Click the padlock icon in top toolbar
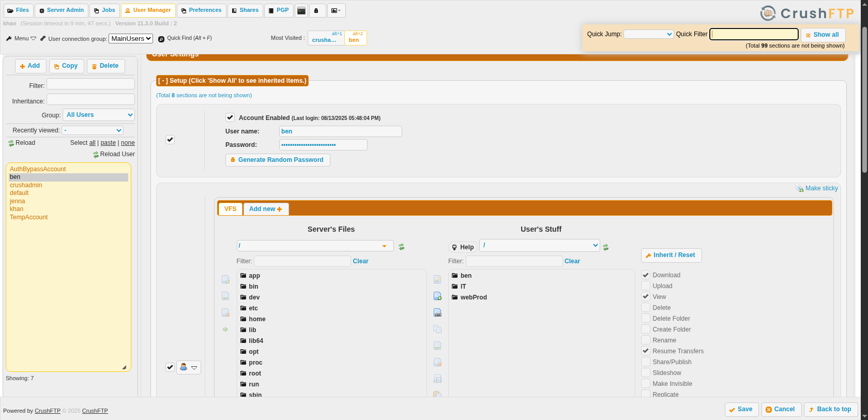 316,10
